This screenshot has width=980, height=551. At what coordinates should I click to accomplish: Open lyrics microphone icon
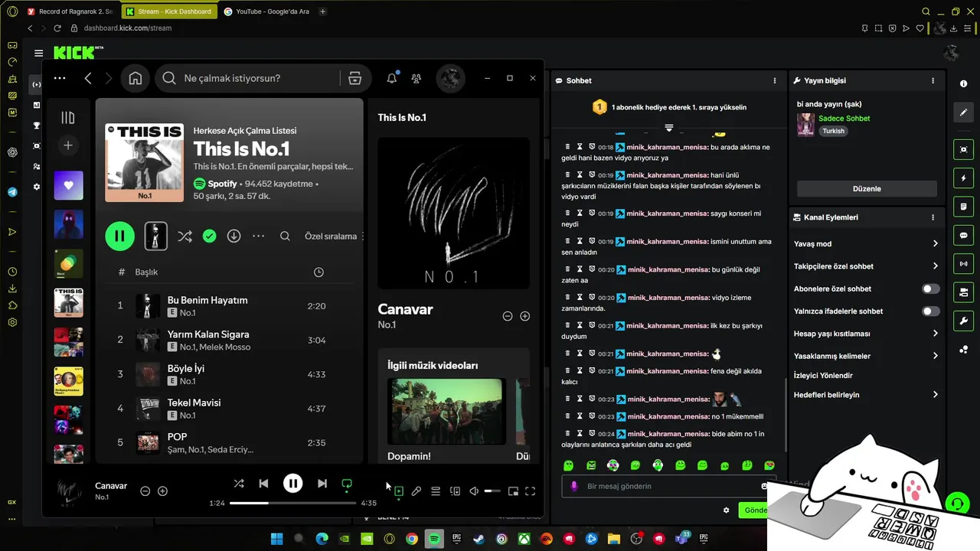tap(416, 491)
